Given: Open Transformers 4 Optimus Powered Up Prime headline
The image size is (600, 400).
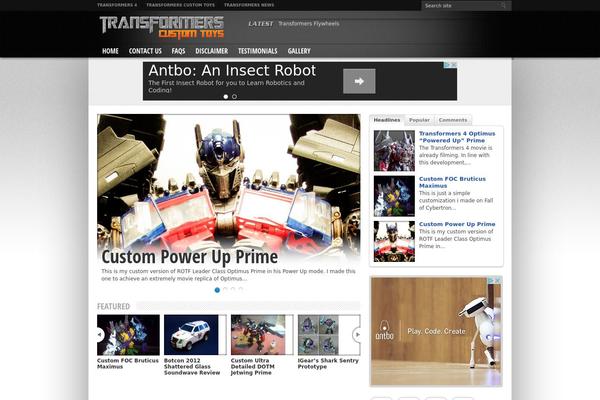Looking at the screenshot, I should point(457,137).
